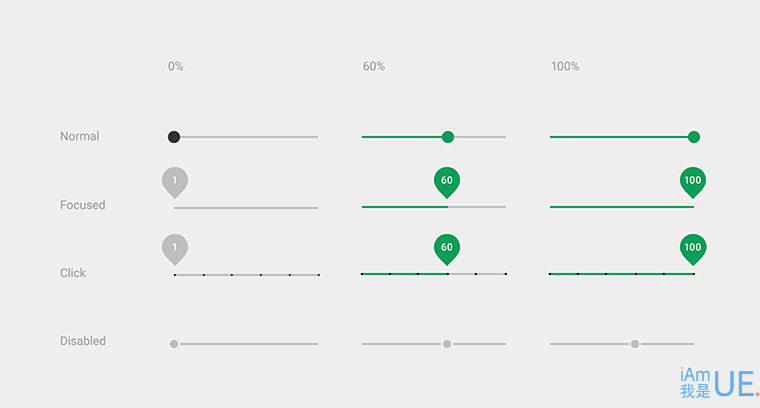Click the green 60 bubble in Focused row
The height and width of the screenshot is (408, 760).
coord(447,183)
